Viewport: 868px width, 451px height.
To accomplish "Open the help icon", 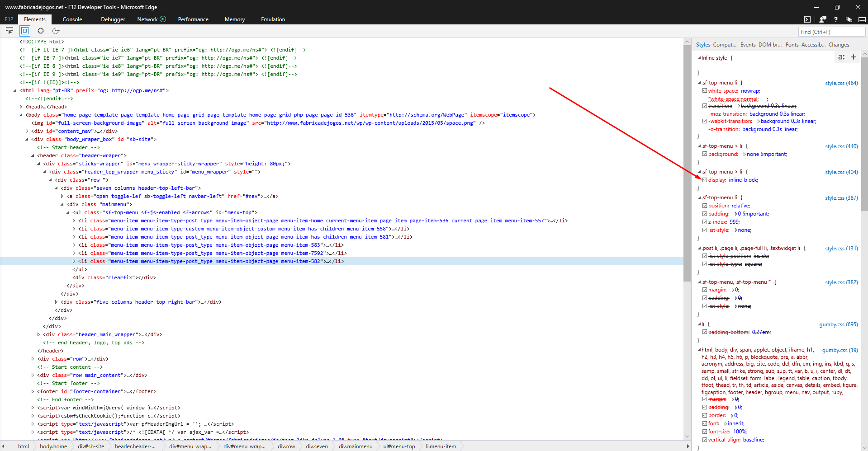I will [x=835, y=19].
